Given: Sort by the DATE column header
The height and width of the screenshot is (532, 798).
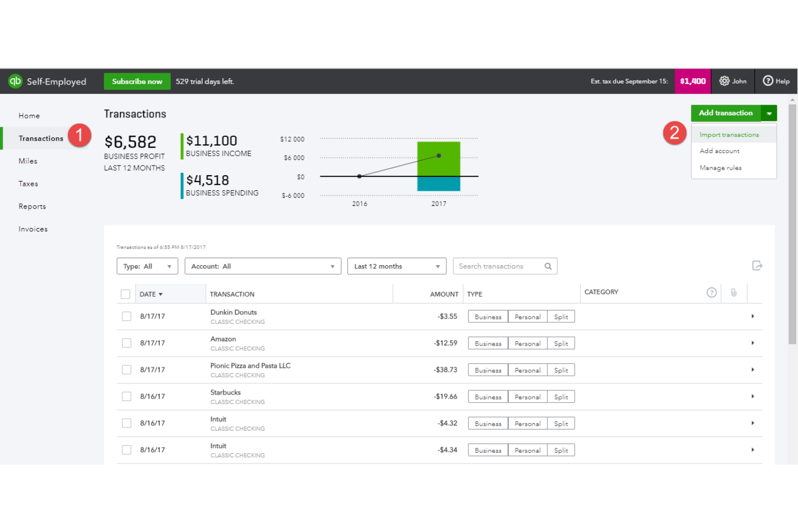Looking at the screenshot, I should 151,294.
